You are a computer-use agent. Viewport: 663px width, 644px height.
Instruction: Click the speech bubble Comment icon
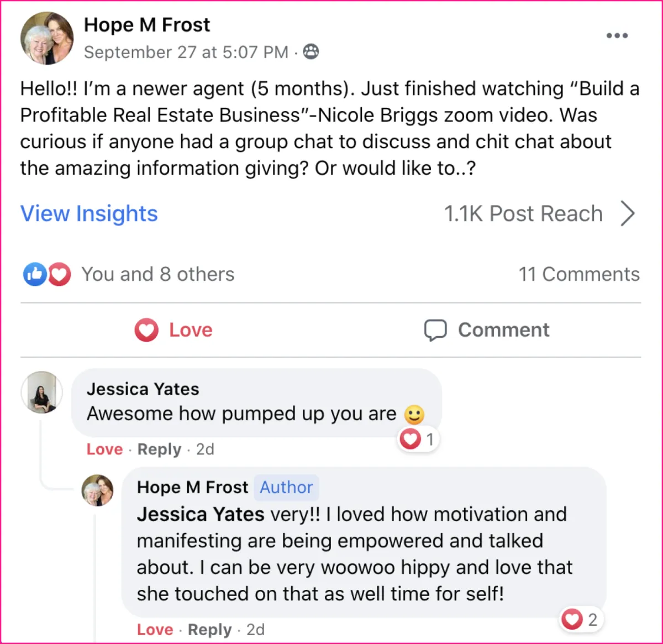[435, 330]
